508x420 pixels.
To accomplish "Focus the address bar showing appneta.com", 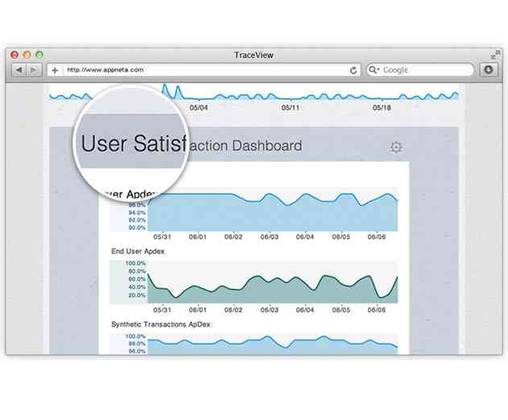I will (x=204, y=70).
